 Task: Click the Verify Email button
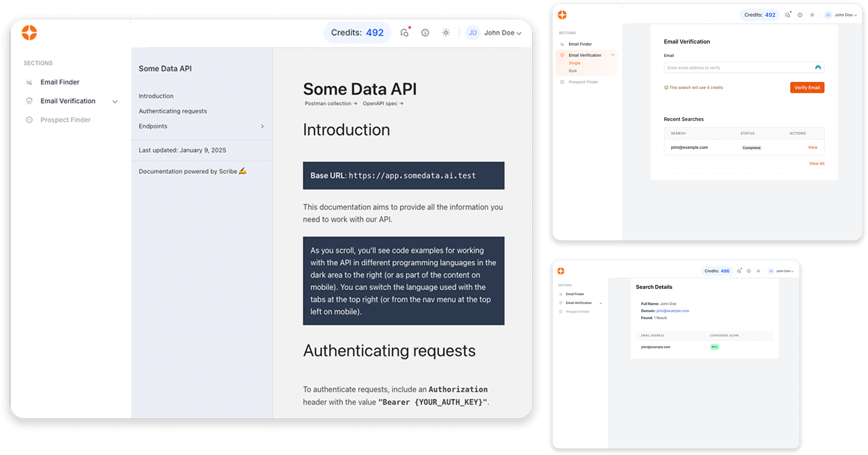(x=807, y=88)
